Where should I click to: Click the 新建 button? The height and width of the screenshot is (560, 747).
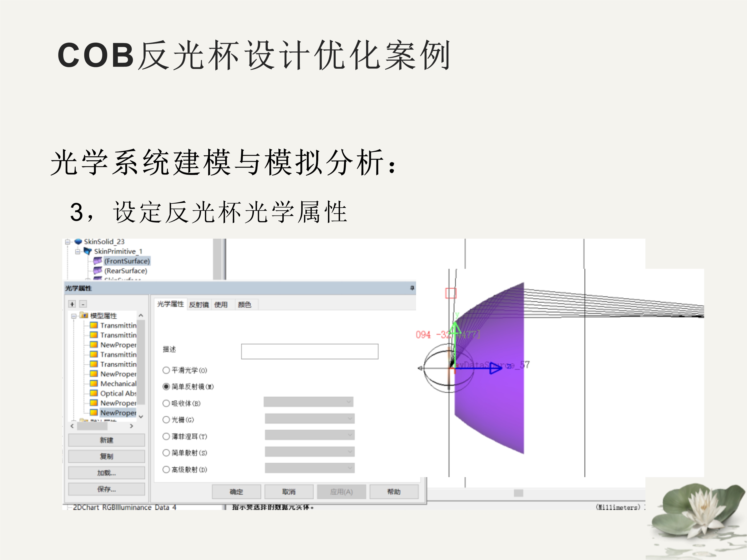(106, 440)
